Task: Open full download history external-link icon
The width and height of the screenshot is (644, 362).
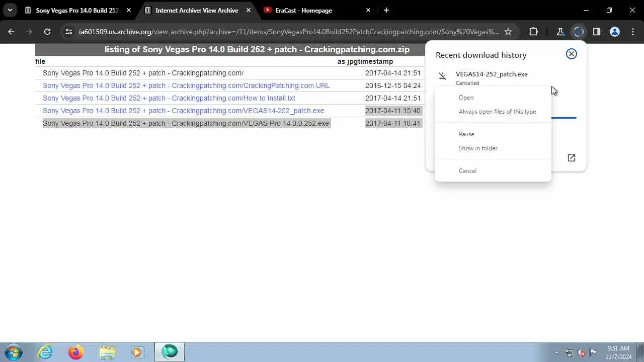Action: (572, 158)
